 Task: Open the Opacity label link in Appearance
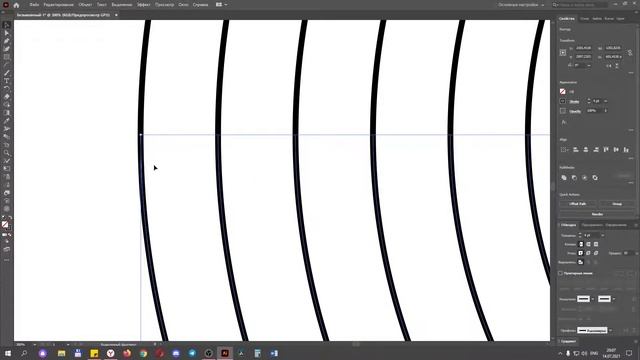click(575, 111)
